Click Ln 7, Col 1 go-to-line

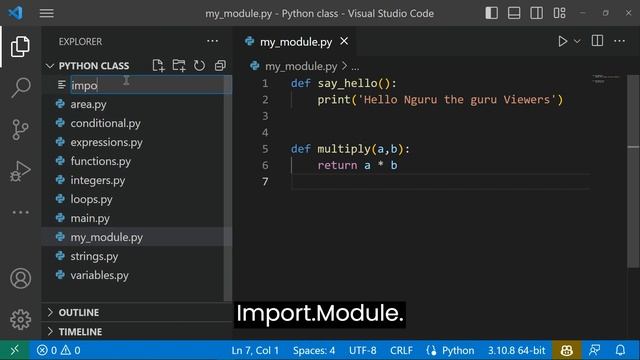pos(255,350)
